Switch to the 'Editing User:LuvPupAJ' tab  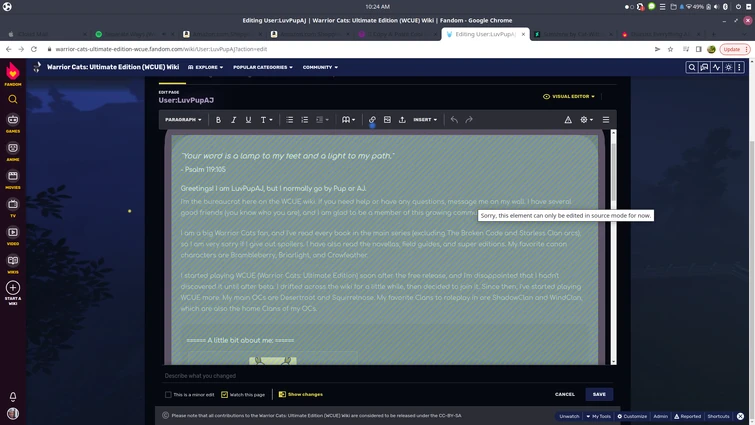point(485,34)
